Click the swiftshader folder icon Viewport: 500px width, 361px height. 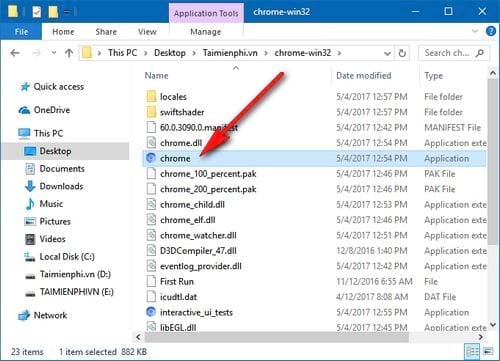[151, 112]
